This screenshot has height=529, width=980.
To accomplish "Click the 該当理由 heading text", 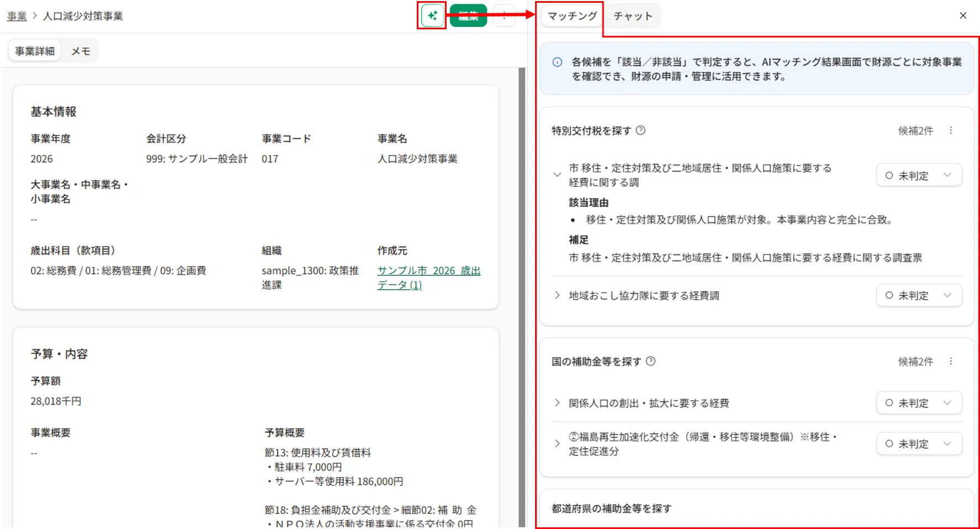I will 589,203.
